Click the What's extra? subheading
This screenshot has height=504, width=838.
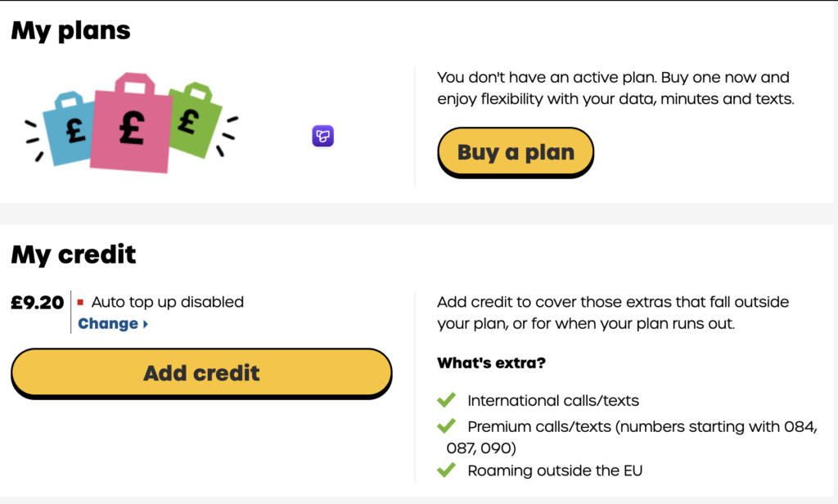(492, 363)
